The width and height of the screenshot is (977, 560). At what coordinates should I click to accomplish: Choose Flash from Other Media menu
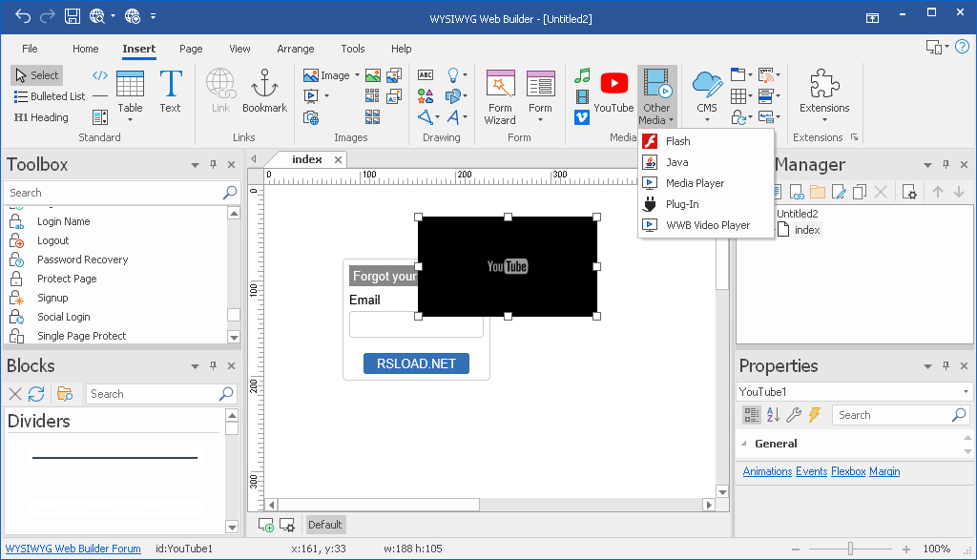(x=677, y=141)
